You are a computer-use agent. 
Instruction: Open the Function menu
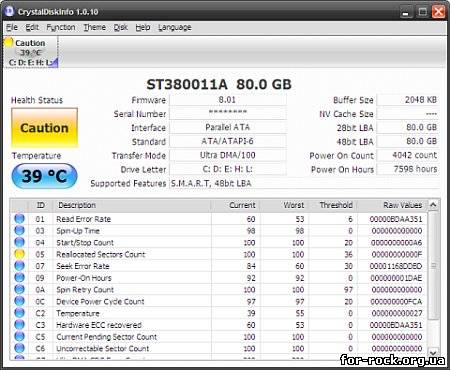click(x=61, y=27)
